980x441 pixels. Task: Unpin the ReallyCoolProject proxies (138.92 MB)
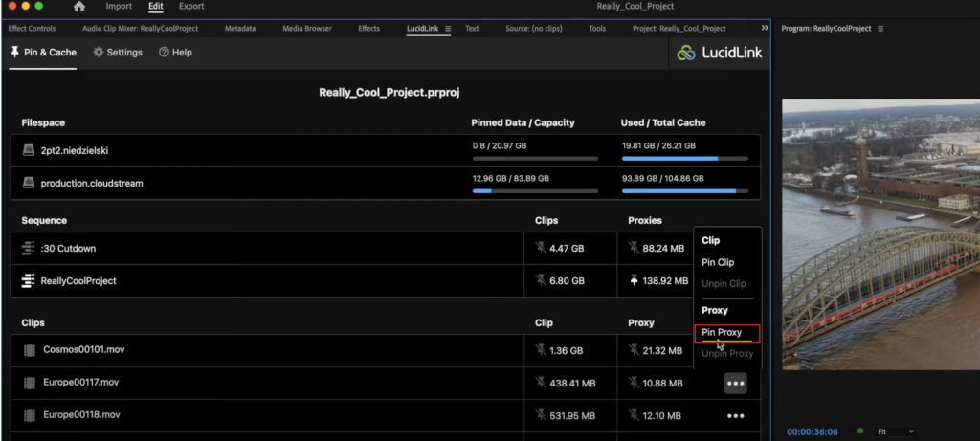click(x=634, y=280)
